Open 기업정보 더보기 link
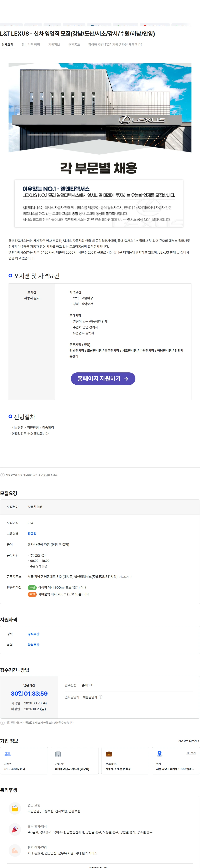 pos(189,741)
